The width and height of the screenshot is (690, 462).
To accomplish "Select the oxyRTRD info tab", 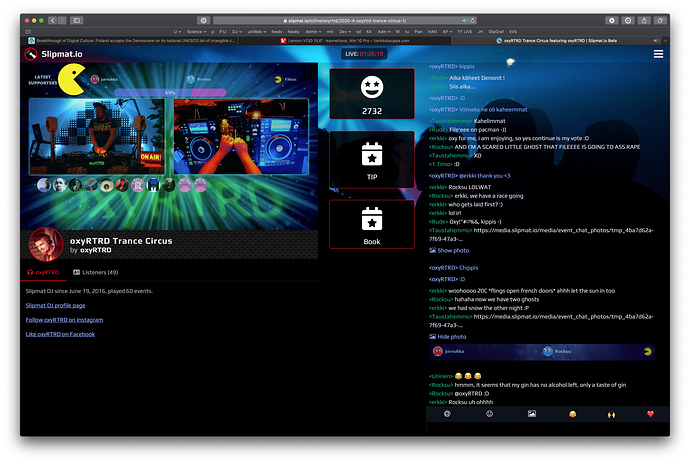I will pyautogui.click(x=43, y=272).
